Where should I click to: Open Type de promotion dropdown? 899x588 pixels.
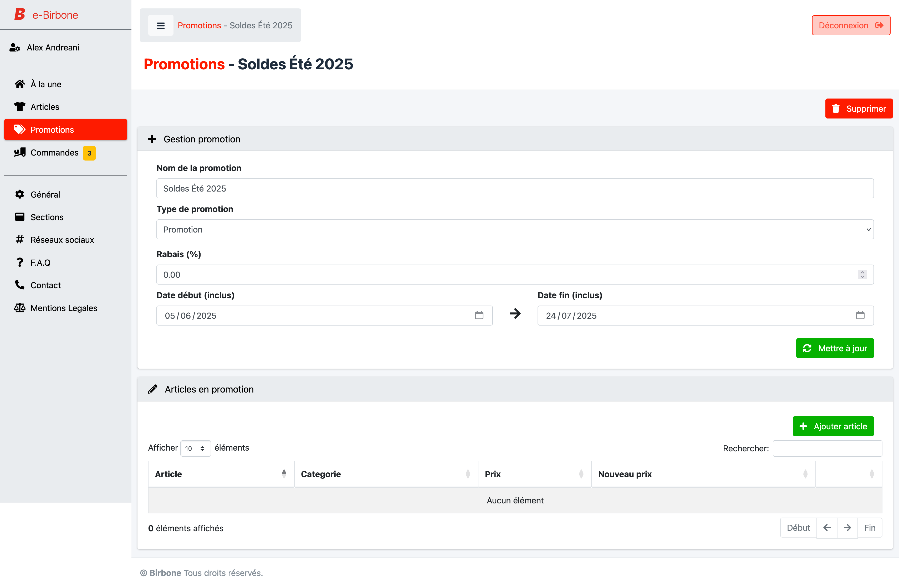[x=515, y=230]
